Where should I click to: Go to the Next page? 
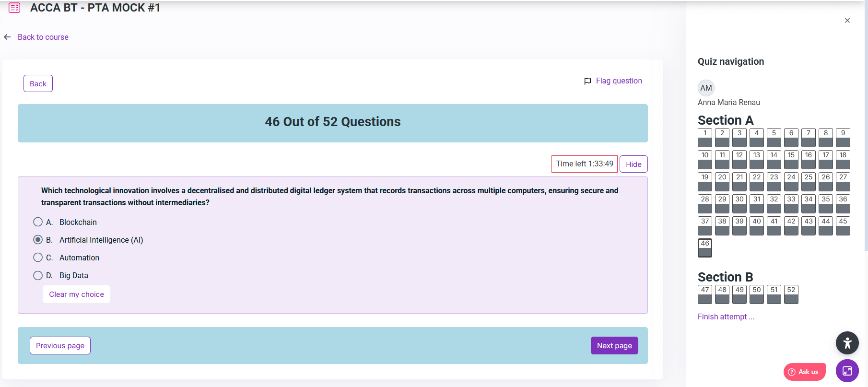coord(614,345)
